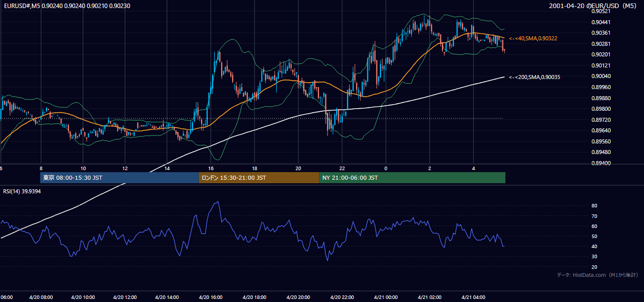Click price level 0.90201 on the axis
Viewport: 644px width, 302px height.
[x=600, y=54]
